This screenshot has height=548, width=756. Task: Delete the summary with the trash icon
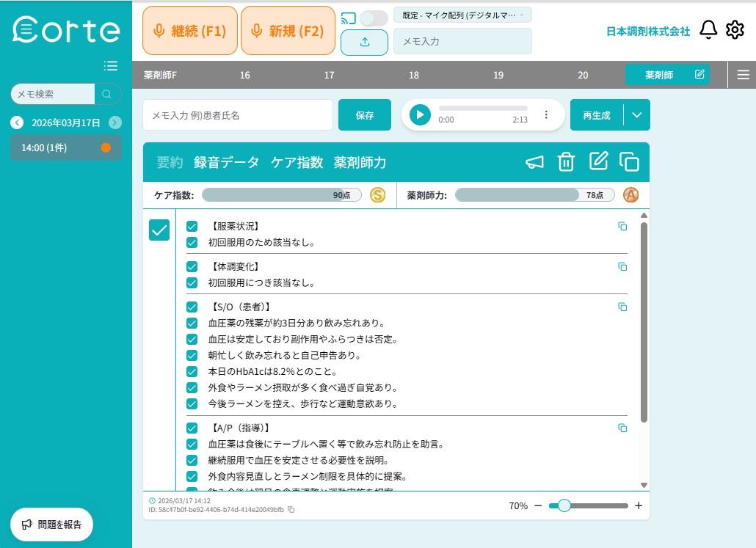tap(566, 161)
